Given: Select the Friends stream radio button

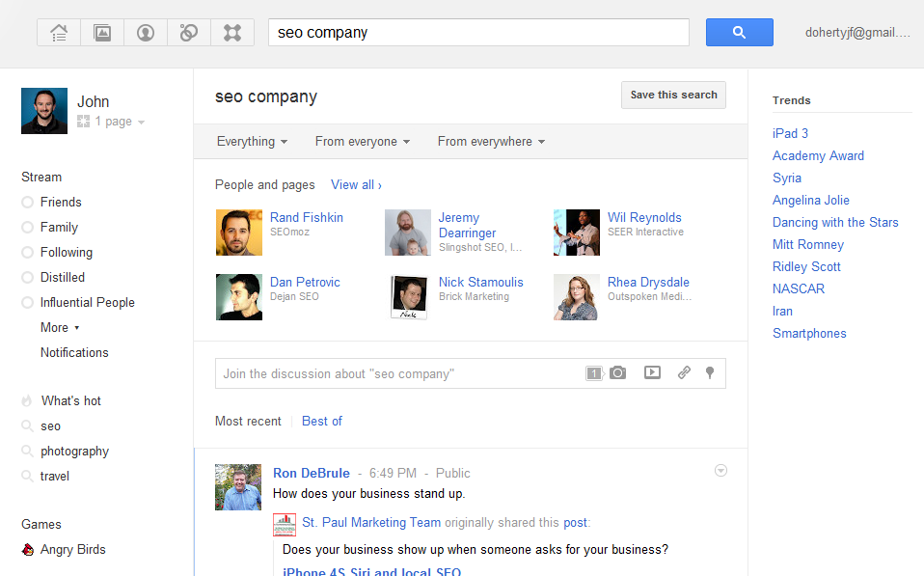Looking at the screenshot, I should click(x=27, y=203).
